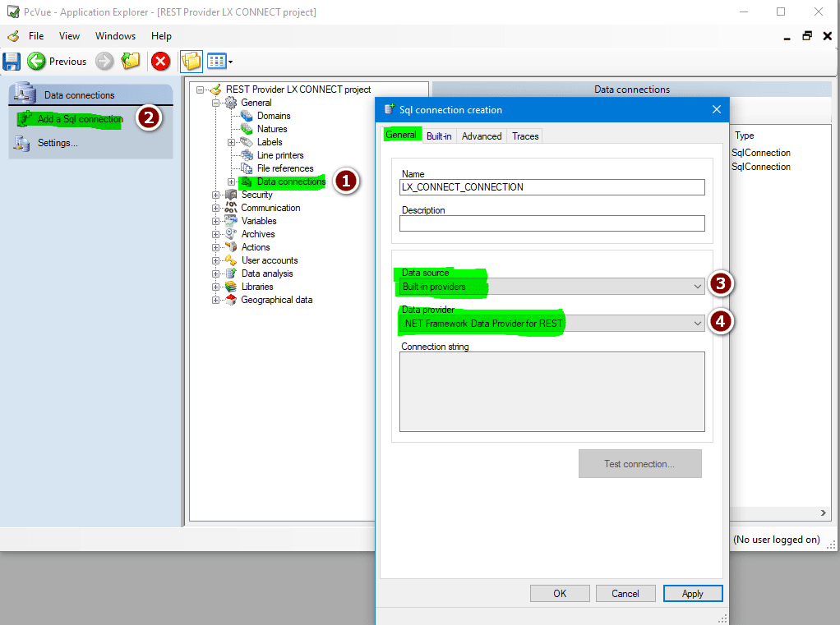This screenshot has width=840, height=625.
Task: Switch to the Built-in tab
Action: 439,136
